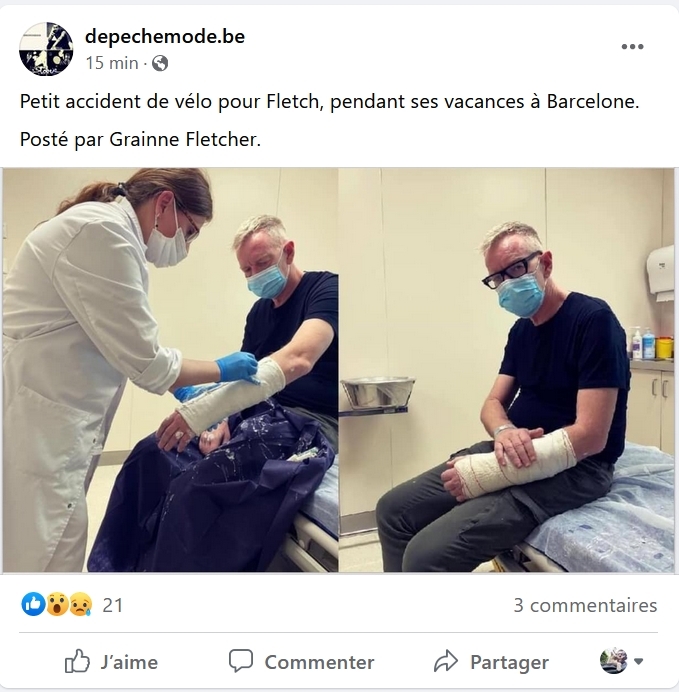Click the share arrow icon

coord(446,661)
